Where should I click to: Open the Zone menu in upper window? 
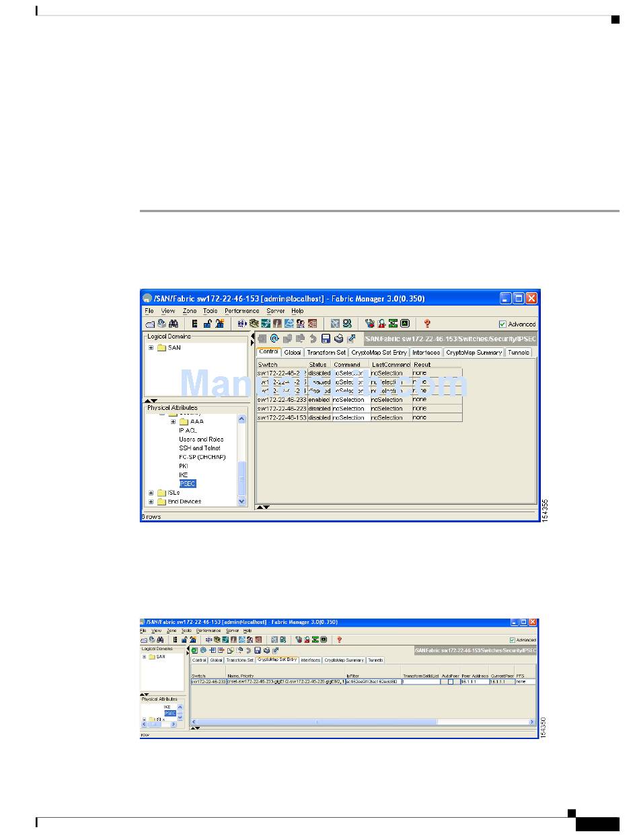tap(189, 311)
